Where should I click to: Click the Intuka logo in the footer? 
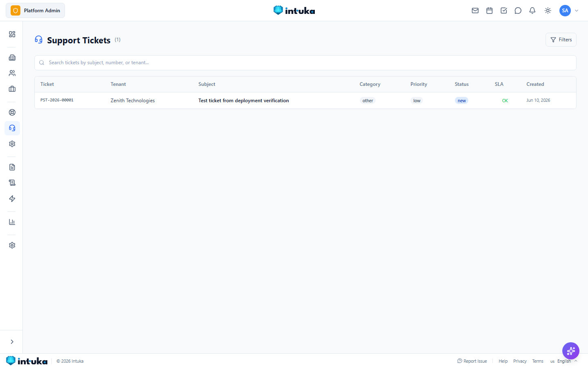tap(27, 361)
